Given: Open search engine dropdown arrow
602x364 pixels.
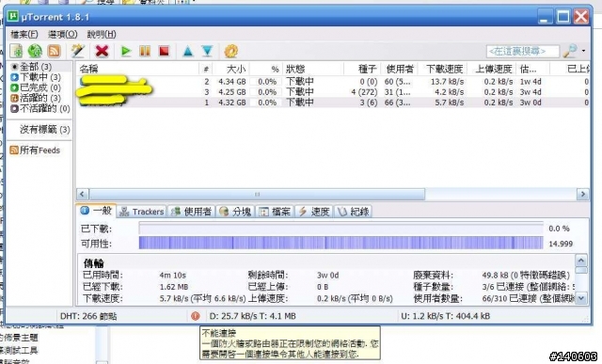Looking at the screenshot, I should click(583, 51).
